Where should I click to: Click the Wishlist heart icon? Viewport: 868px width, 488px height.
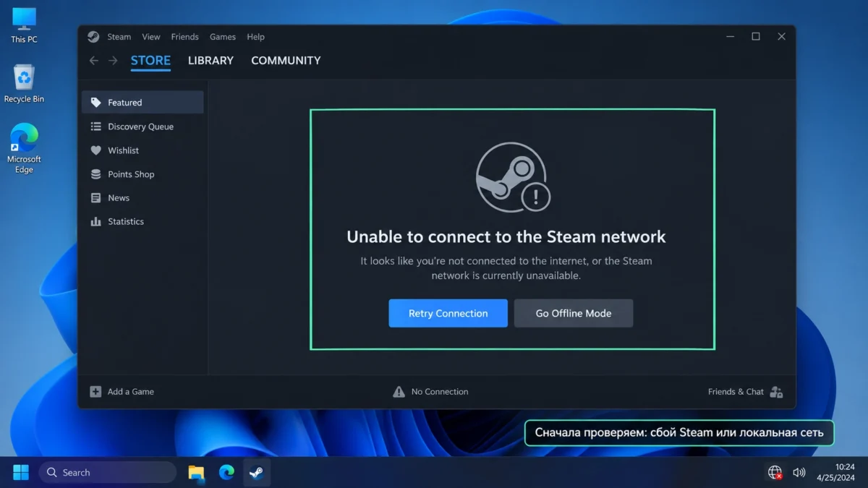[x=95, y=150]
